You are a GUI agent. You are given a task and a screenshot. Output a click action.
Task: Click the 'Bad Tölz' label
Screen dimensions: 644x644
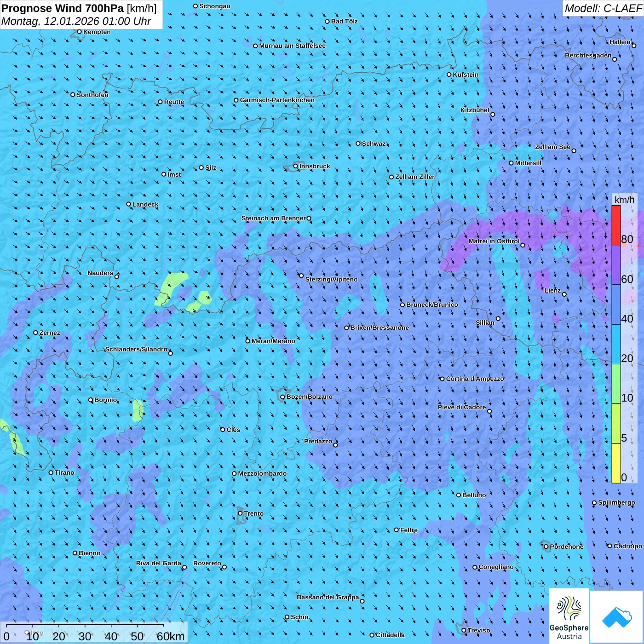[344, 21]
